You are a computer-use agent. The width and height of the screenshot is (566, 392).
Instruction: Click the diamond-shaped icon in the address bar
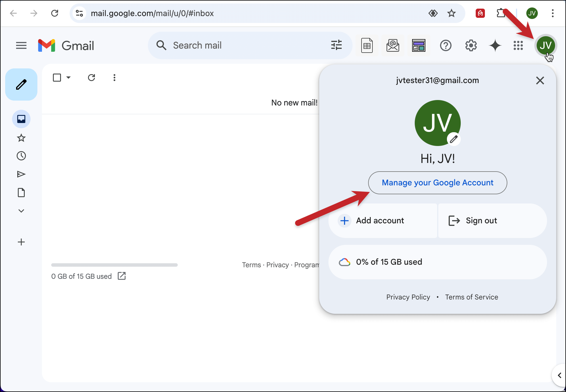(433, 13)
